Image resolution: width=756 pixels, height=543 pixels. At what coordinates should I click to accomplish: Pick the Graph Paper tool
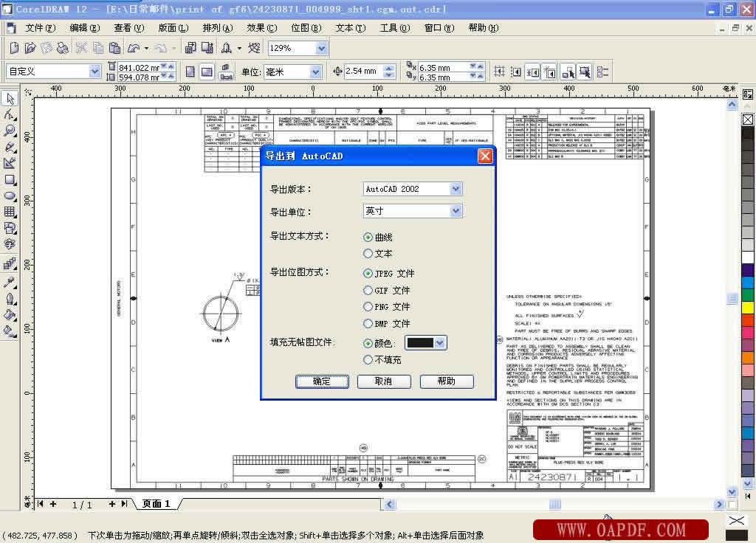[10, 212]
